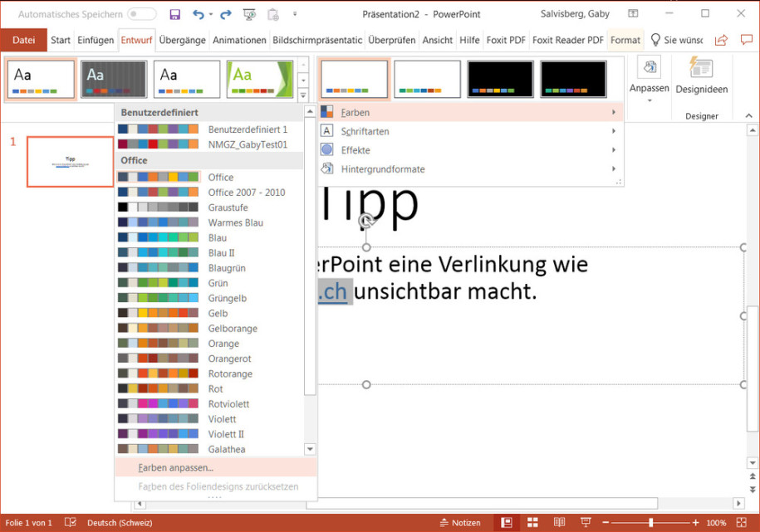Screen dimensions: 760x532
Task: Click the spell check icon in status bar
Action: coord(71,522)
